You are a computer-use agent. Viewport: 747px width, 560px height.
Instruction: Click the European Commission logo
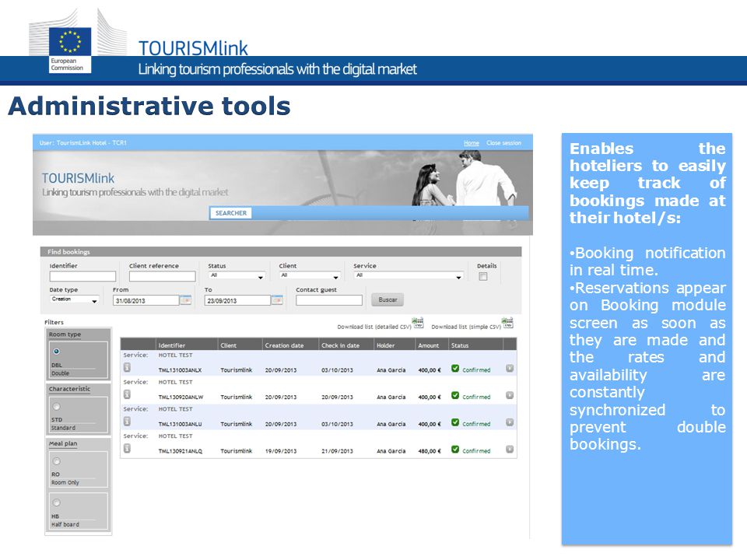(x=70, y=50)
